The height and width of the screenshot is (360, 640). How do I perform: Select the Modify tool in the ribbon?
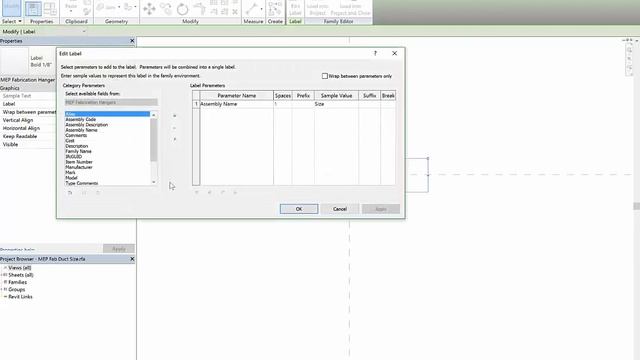(x=11, y=8)
